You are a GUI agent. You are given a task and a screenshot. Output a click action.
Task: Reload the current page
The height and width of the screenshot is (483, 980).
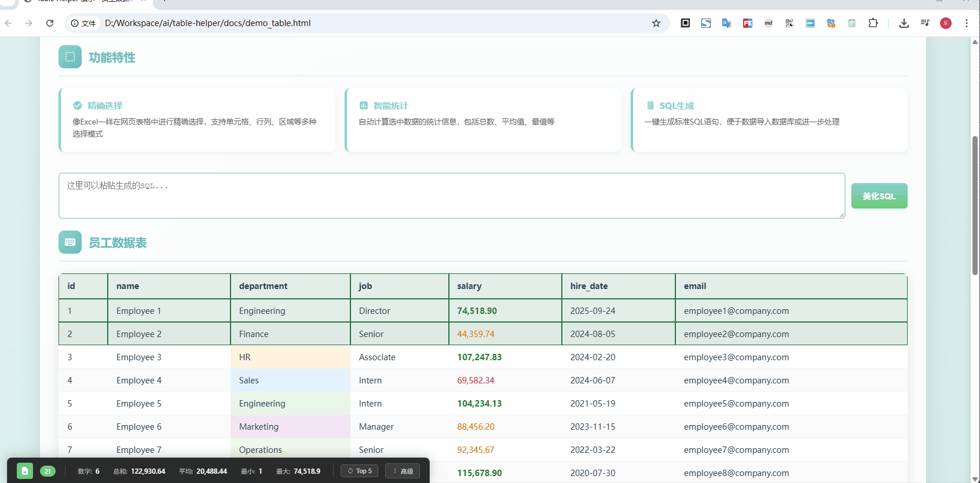tap(50, 23)
